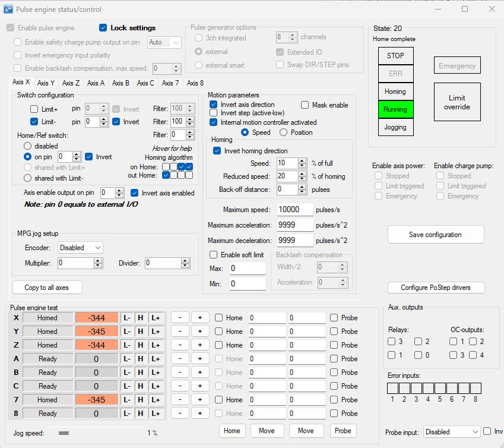The image size is (504, 448).
Task: Adjust the MPG Divider stepper
Action: [185, 263]
